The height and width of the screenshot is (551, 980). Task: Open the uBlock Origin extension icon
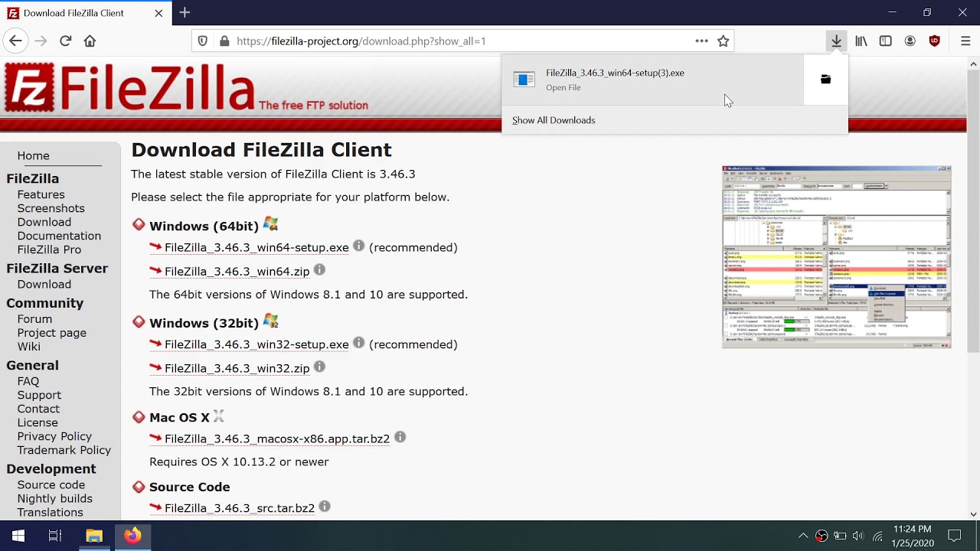[x=934, y=41]
